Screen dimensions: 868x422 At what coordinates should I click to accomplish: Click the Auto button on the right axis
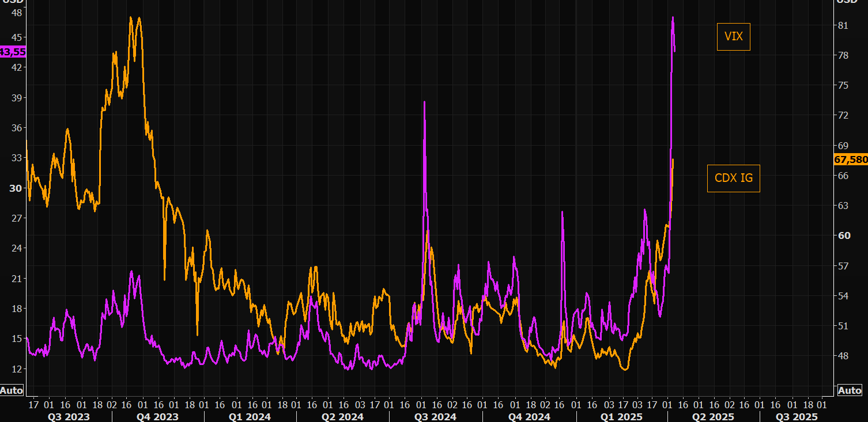(x=850, y=390)
